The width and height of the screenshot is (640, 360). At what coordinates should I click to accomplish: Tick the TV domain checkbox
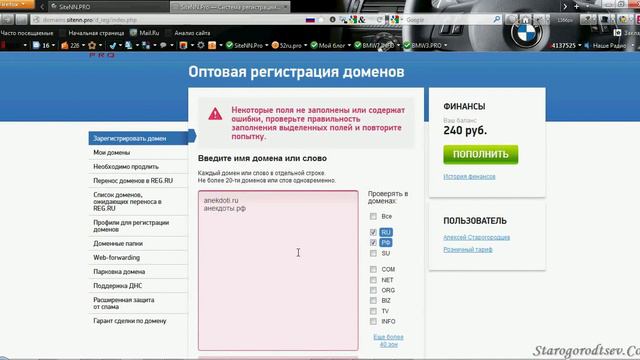[373, 311]
